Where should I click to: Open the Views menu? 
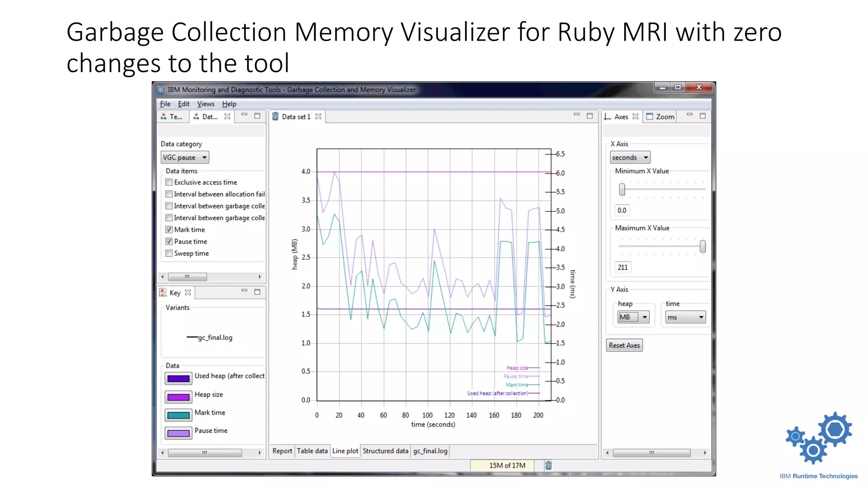coord(206,104)
